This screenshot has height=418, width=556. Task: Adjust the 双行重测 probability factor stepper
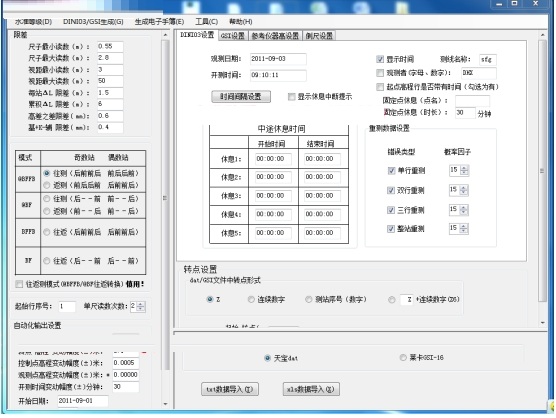click(464, 190)
